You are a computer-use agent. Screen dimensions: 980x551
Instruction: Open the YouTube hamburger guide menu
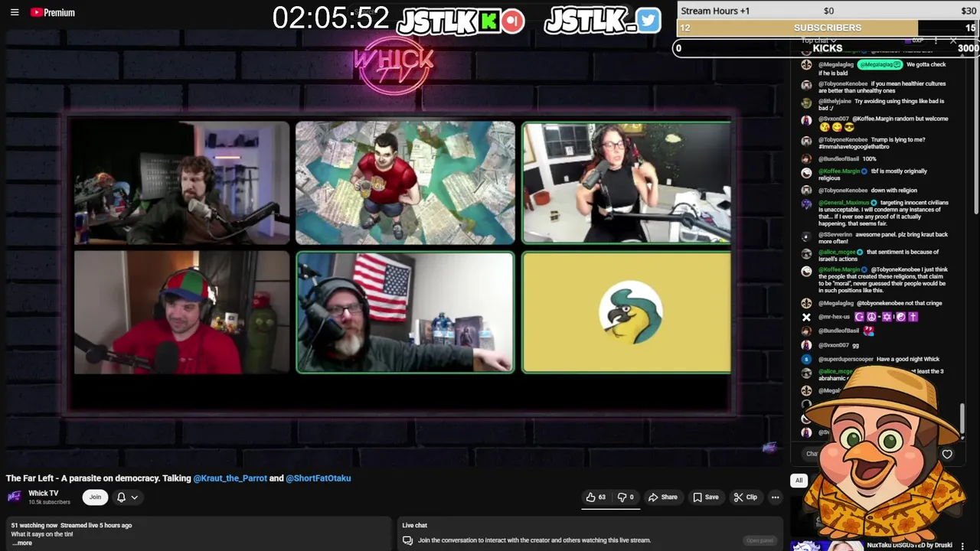(14, 12)
